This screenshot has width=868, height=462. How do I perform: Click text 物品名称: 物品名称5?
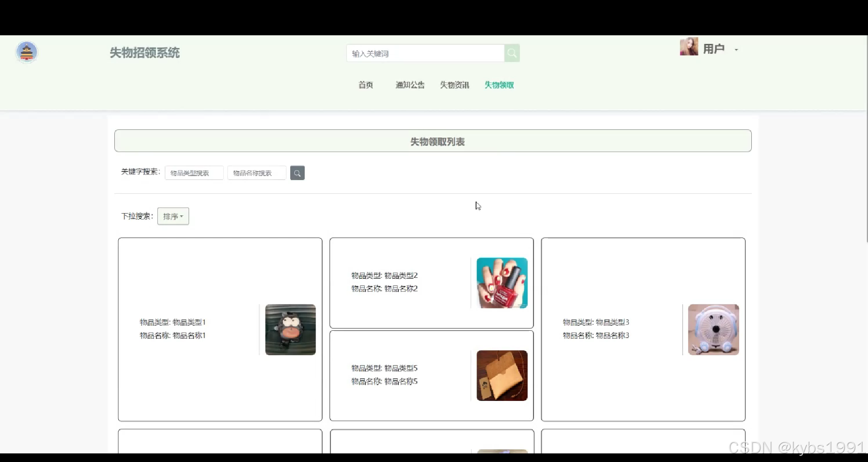click(385, 381)
